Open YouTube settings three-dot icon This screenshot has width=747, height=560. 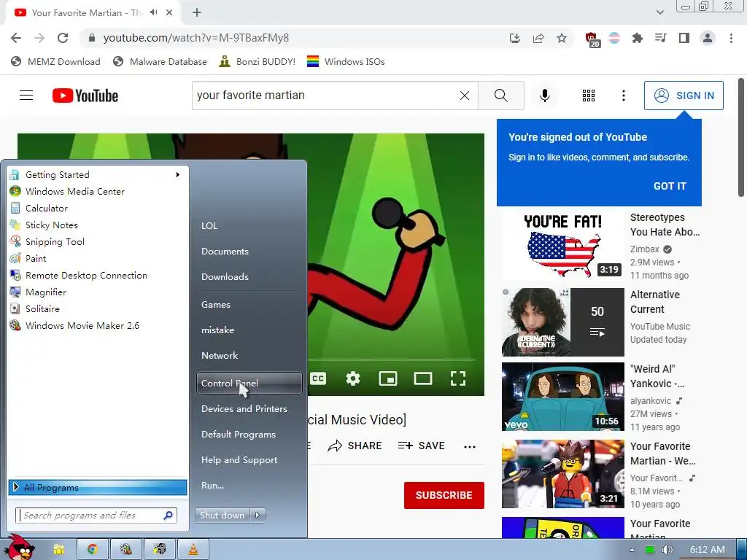[x=623, y=96]
